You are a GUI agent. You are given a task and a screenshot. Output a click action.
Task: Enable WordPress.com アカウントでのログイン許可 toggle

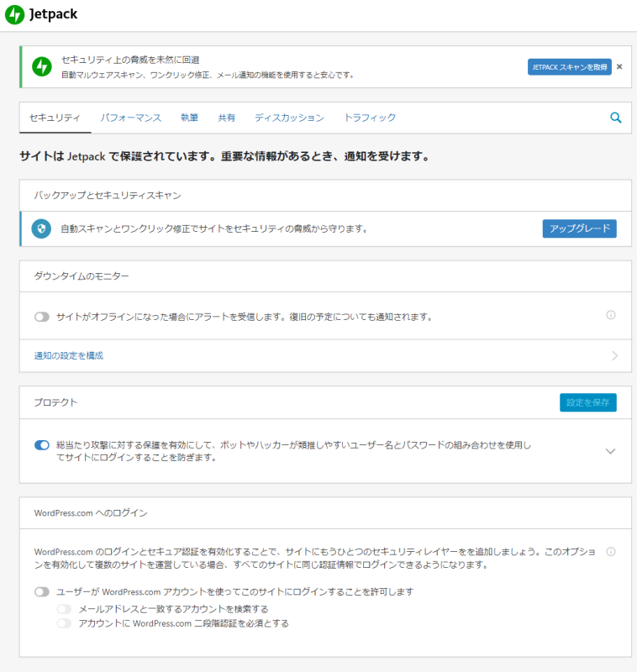pos(41,592)
